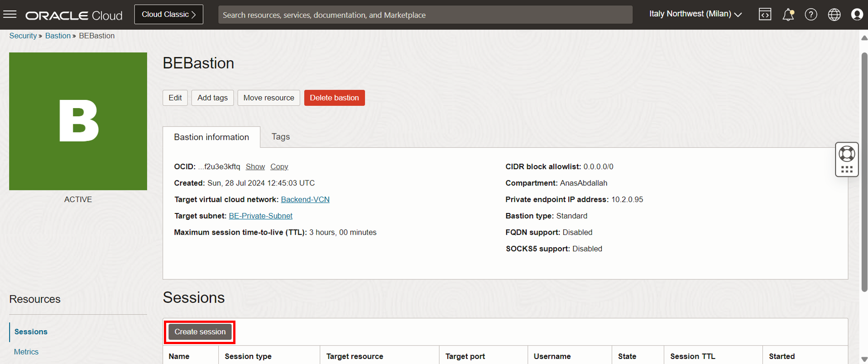Screen dimensions: 868x364
Task: Click the Create session button
Action: [x=200, y=332]
